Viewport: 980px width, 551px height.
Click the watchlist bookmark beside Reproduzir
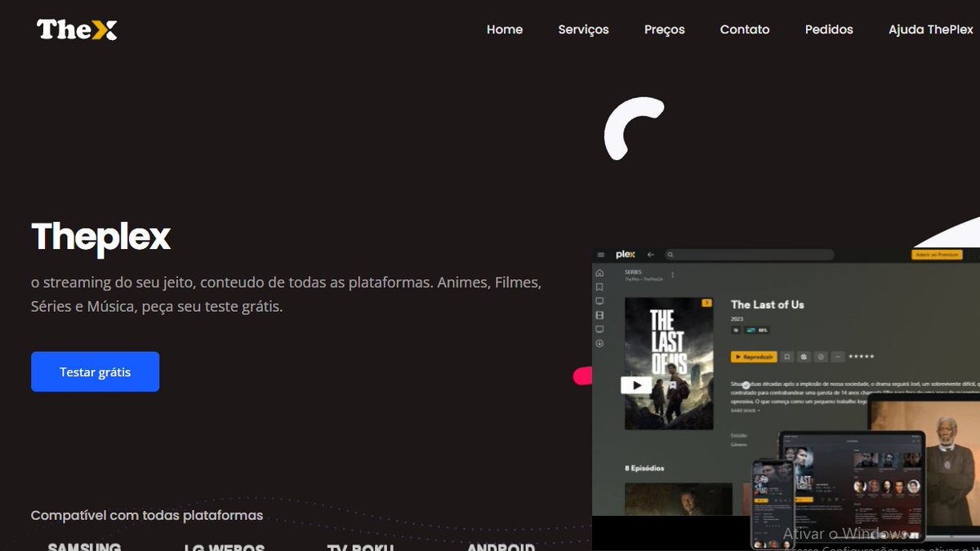[x=787, y=357]
